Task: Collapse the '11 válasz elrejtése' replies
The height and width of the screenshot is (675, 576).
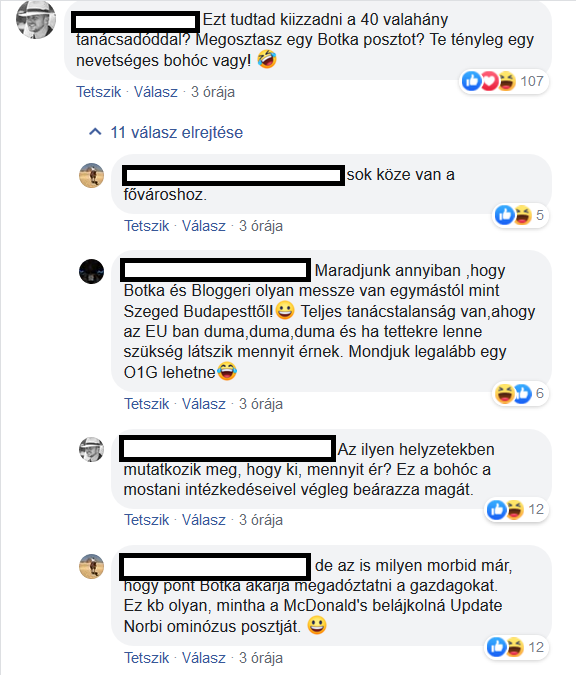Action: coord(177,133)
